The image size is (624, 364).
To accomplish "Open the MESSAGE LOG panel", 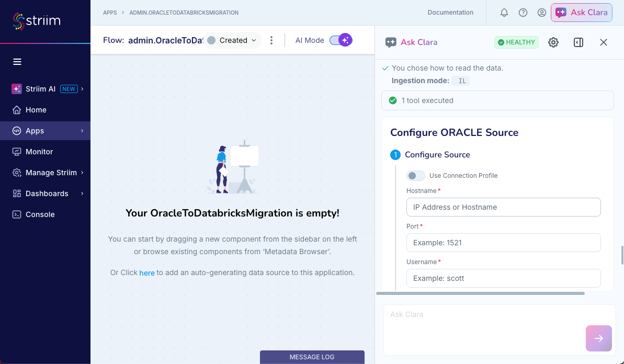I will [x=312, y=357].
